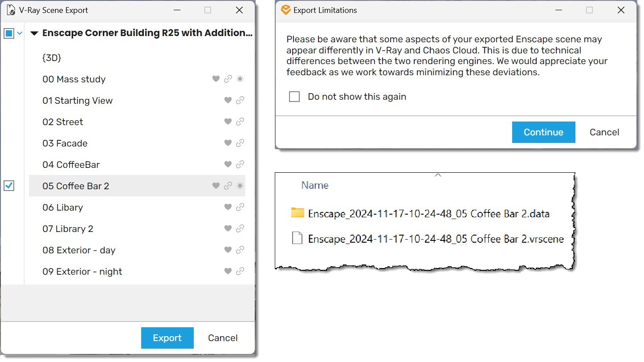644x362 pixels.
Task: Click the heart icon next to 04 CoffeeBar
Action: click(x=228, y=164)
